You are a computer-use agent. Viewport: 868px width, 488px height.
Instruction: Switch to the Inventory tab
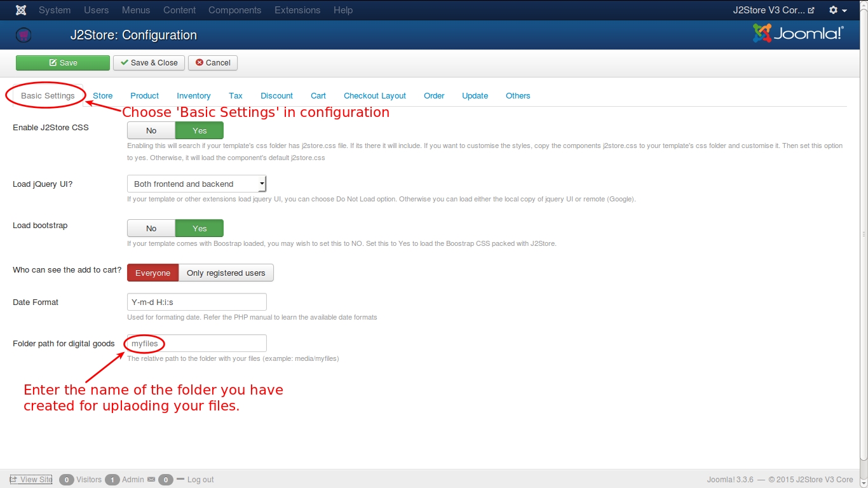(x=194, y=96)
